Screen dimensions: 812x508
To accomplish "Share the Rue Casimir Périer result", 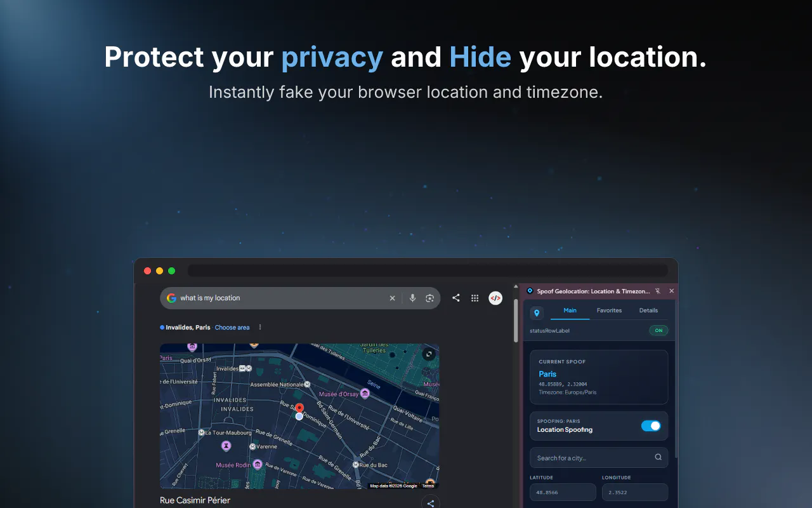I will [x=430, y=504].
